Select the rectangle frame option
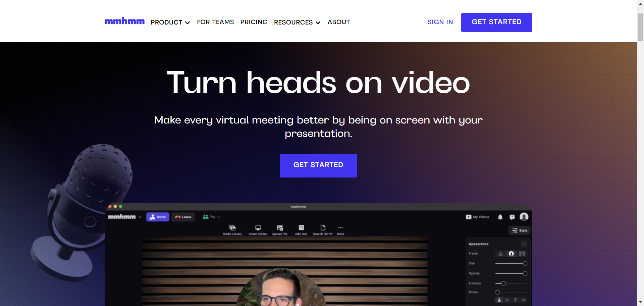644x306 pixels. click(x=522, y=254)
